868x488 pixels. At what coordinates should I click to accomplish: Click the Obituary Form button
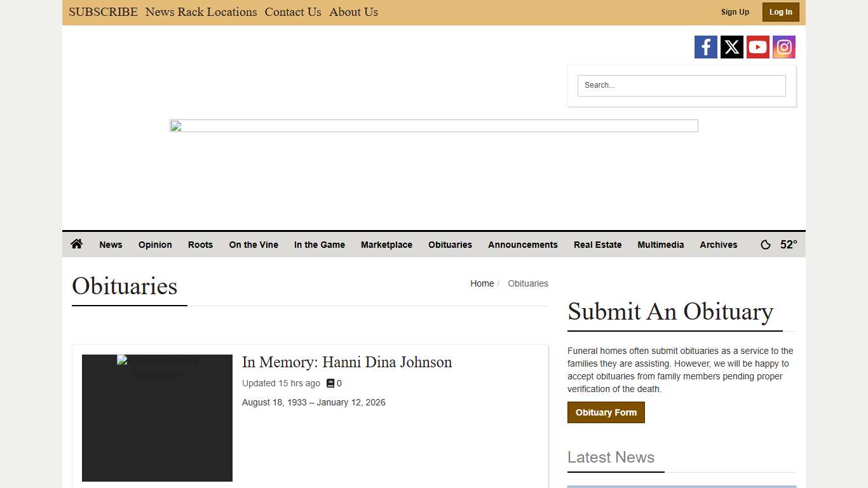[606, 412]
